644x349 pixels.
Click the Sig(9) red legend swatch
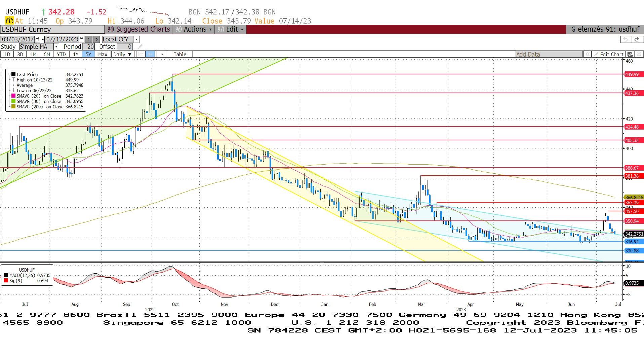tap(6, 280)
